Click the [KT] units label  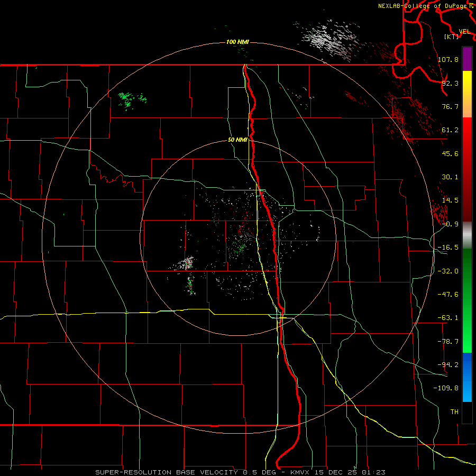[x=452, y=36]
